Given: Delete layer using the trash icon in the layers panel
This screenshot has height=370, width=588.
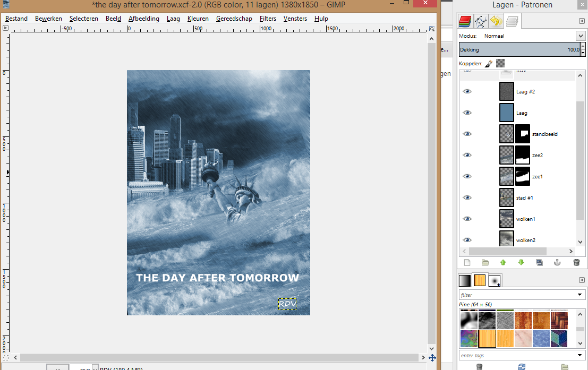Looking at the screenshot, I should coord(576,262).
